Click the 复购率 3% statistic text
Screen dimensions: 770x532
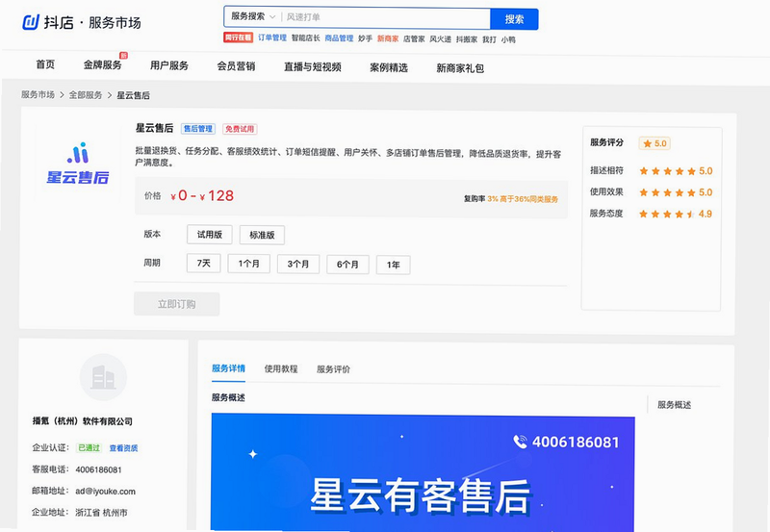click(511, 199)
